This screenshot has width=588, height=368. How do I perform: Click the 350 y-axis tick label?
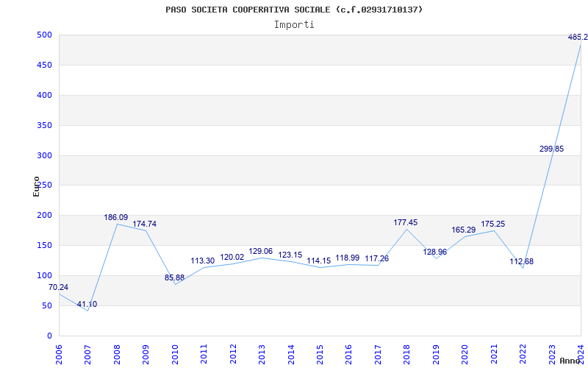(x=44, y=125)
